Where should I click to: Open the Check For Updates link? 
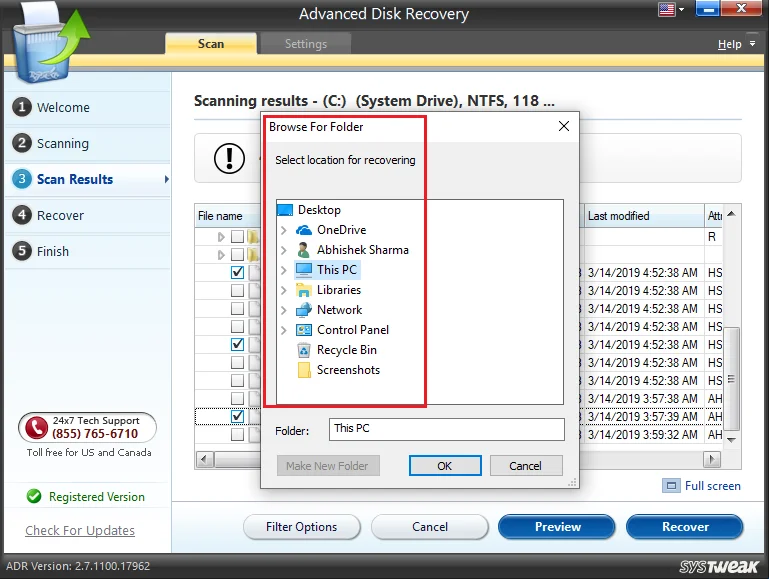[x=80, y=531]
